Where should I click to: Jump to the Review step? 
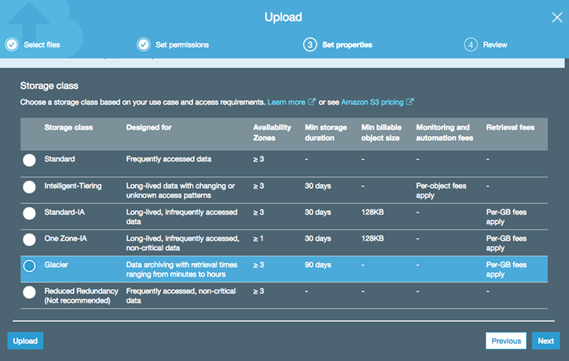coord(495,45)
